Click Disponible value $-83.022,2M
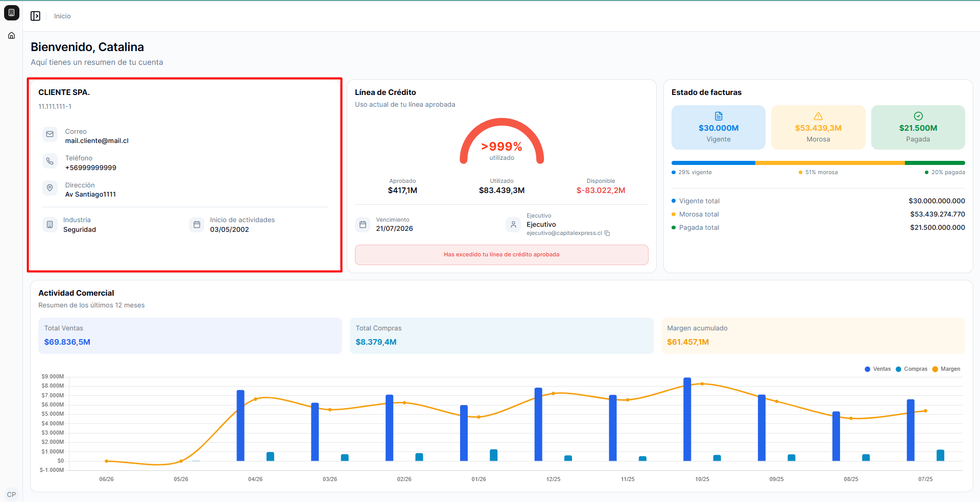Screen dimensions: 980x502 pyautogui.click(x=601, y=190)
